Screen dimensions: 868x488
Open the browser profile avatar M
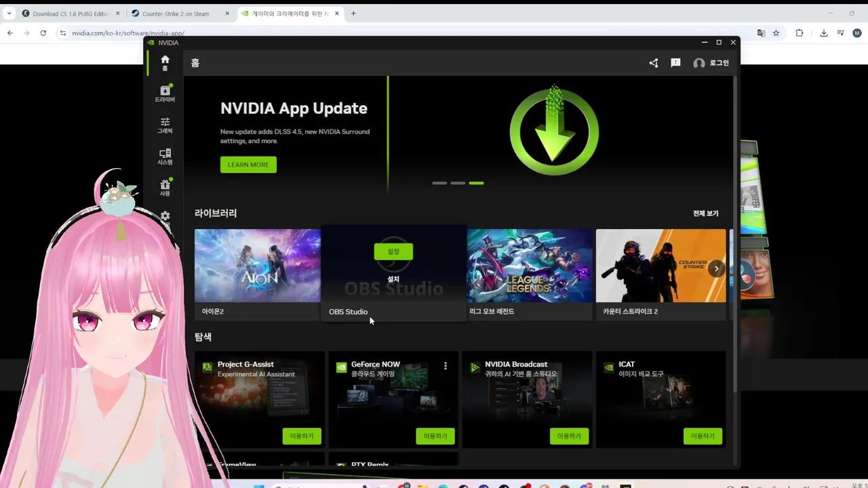(x=857, y=33)
